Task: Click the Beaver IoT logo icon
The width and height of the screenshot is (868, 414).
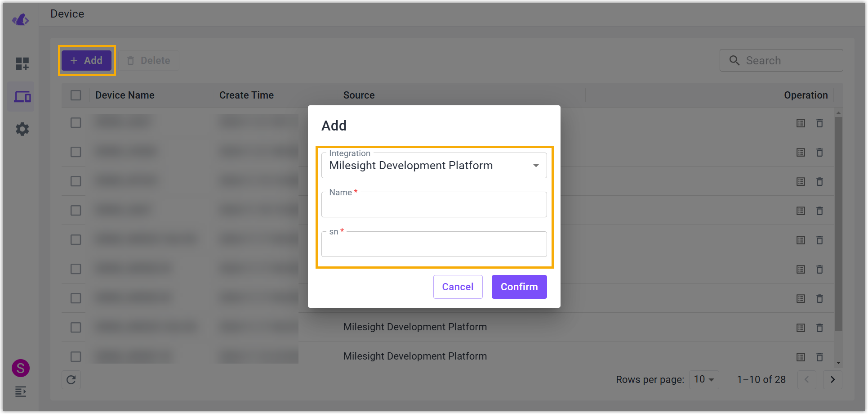Action: [x=21, y=20]
